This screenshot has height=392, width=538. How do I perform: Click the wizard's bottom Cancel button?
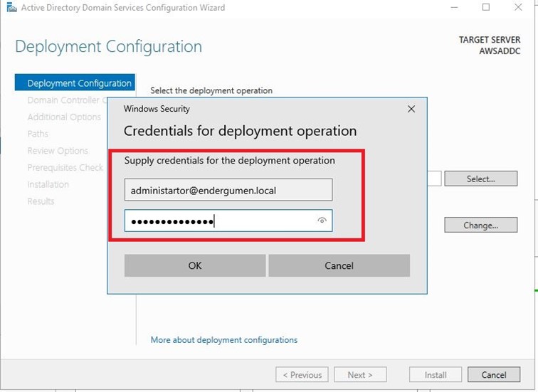[x=494, y=375]
